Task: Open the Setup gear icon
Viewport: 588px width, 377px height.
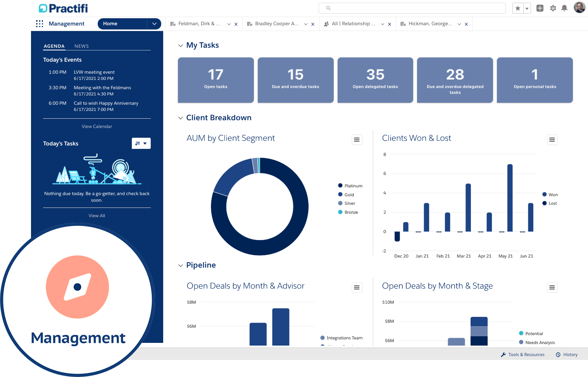Action: [553, 8]
